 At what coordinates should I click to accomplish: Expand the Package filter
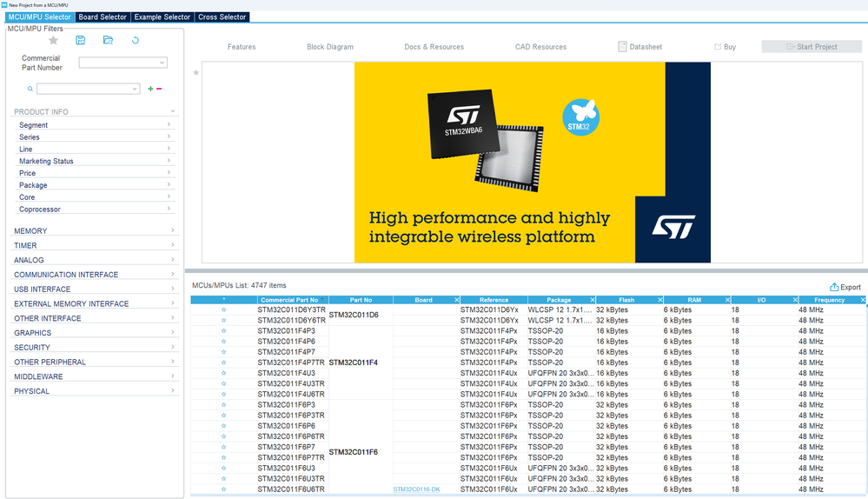pos(169,184)
